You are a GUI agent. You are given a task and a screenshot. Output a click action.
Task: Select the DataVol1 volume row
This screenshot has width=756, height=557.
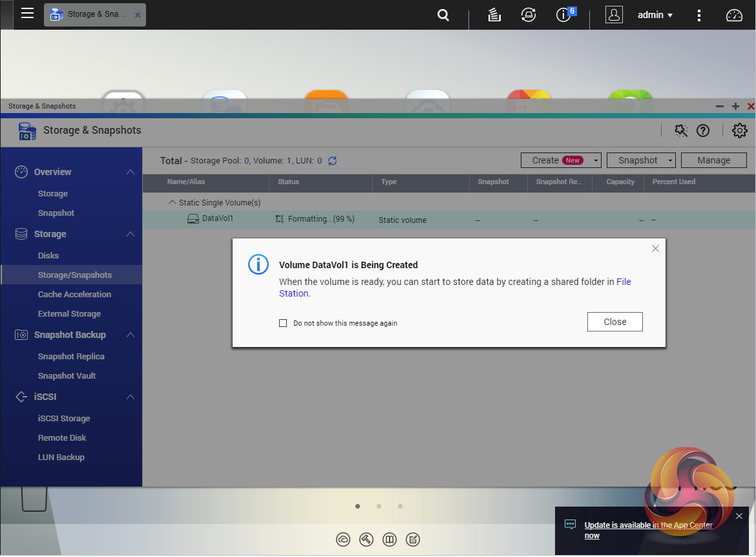click(449, 220)
